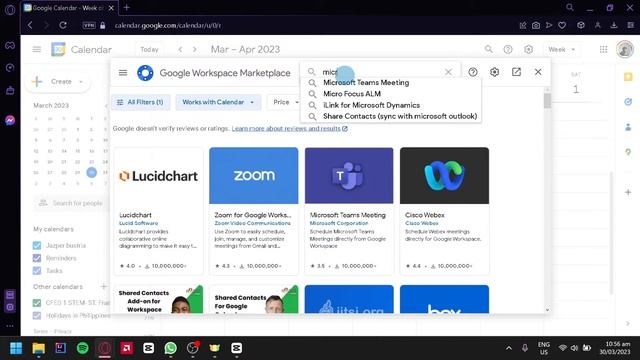Open the Windows Start menu

coord(16,348)
